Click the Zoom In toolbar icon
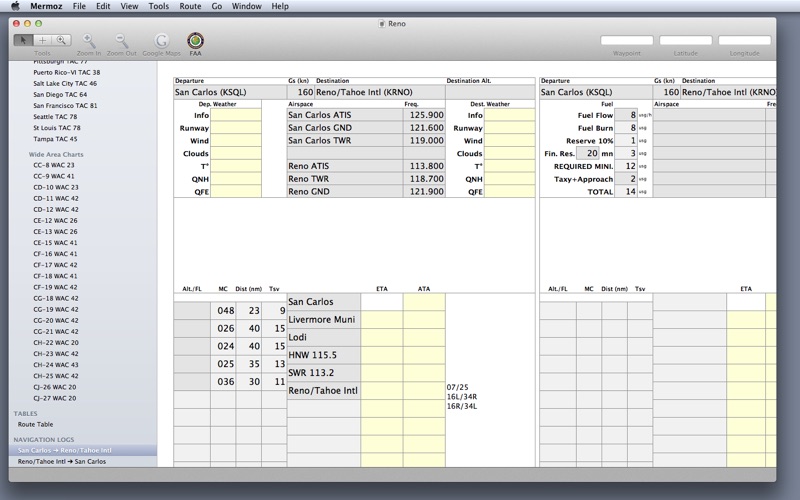This screenshot has width=800, height=500. coord(89,41)
